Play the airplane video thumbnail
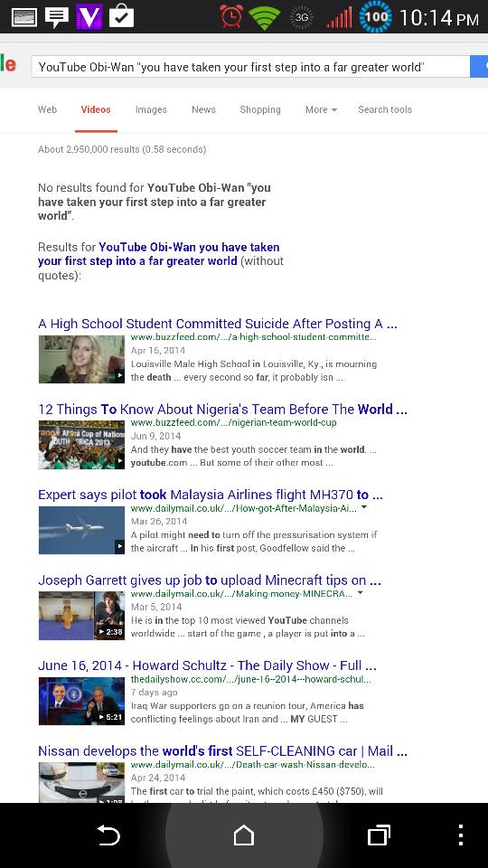Screen dimensions: 488x868 coord(81,530)
